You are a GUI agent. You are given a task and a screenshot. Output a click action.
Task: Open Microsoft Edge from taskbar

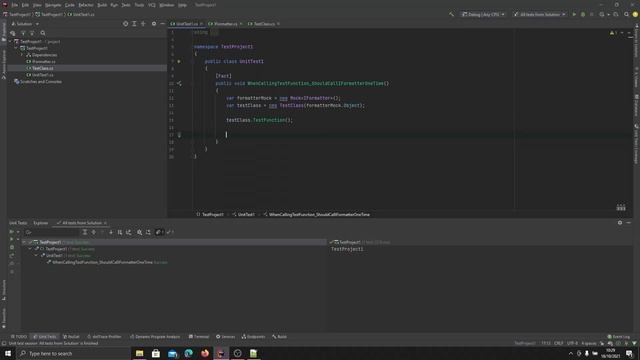point(189,353)
